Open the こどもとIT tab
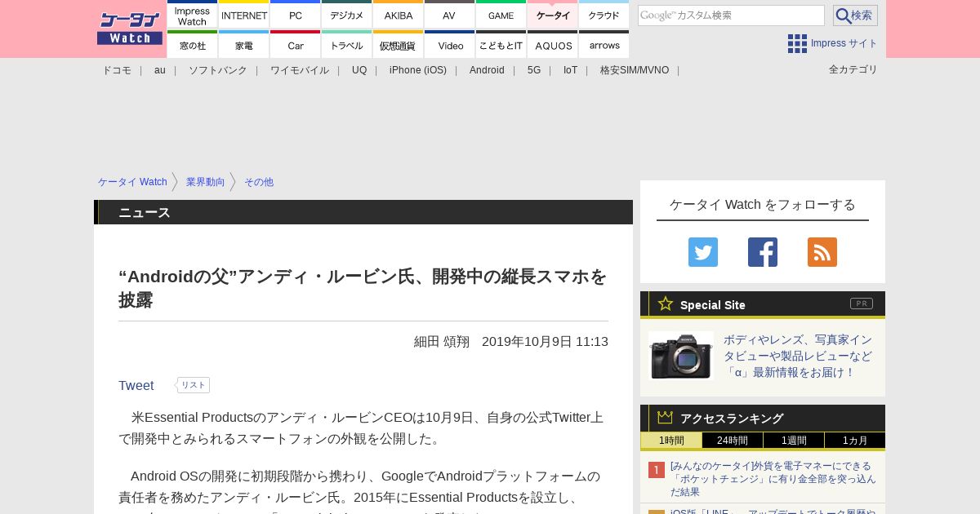Viewport: 980px width, 514px height. tap(501, 45)
